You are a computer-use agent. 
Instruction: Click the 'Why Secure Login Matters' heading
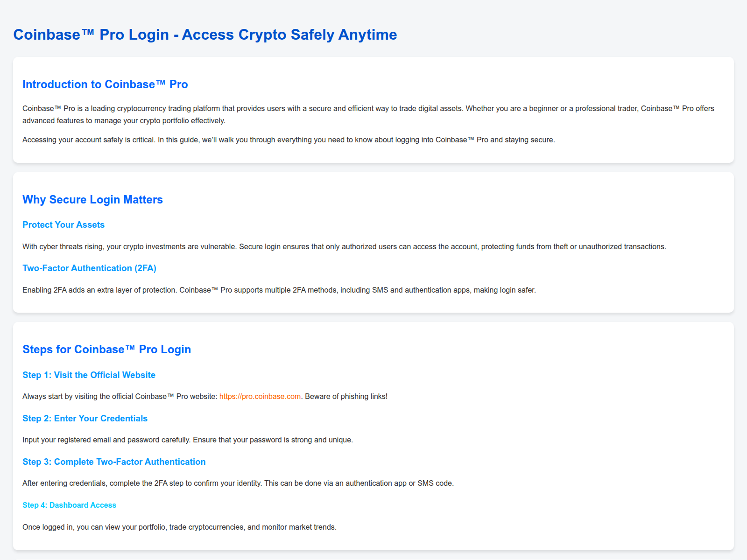click(x=92, y=200)
